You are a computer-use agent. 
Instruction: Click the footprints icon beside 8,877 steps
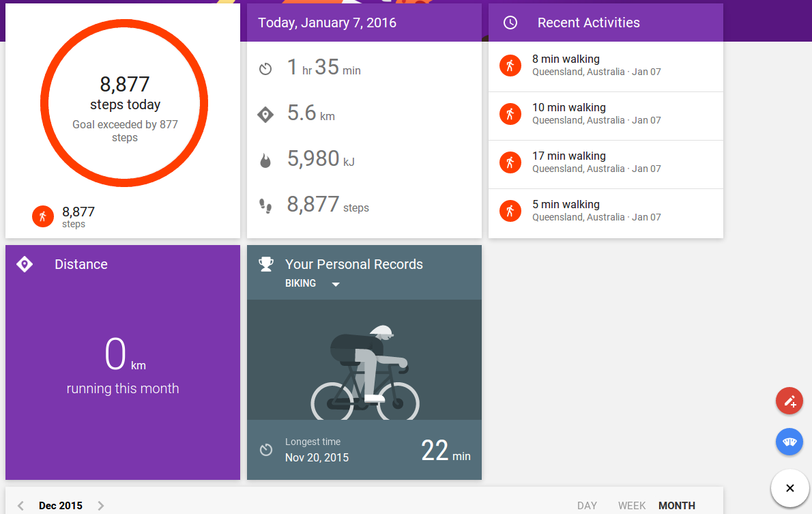coord(265,205)
